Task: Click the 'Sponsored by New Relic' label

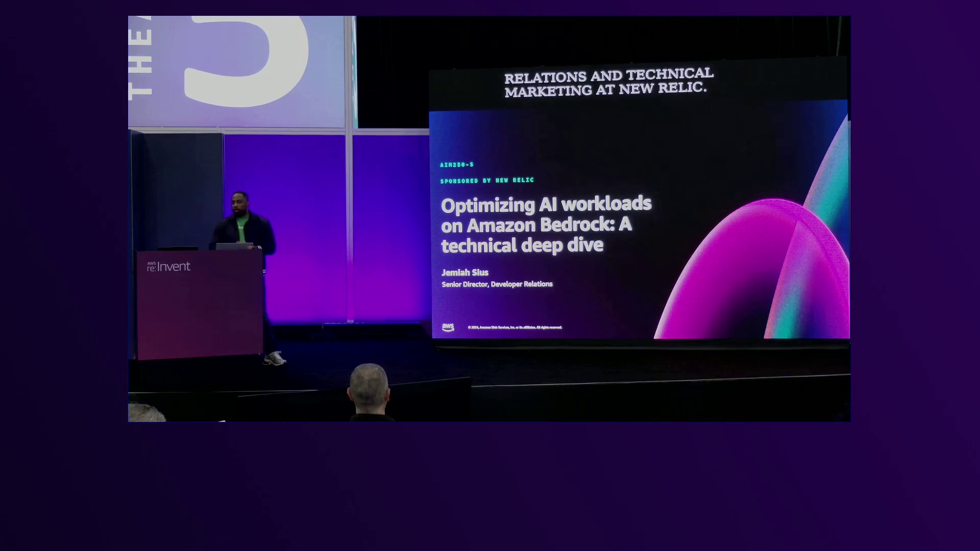Action: [487, 181]
